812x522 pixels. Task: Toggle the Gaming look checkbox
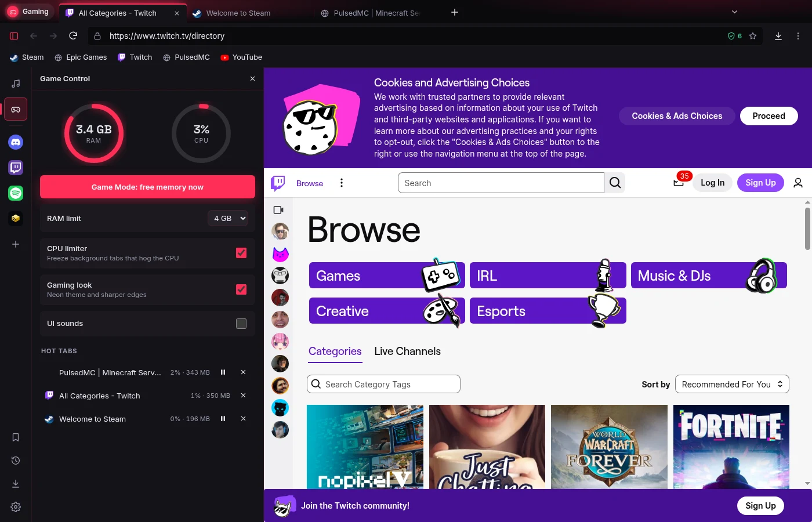pos(241,289)
